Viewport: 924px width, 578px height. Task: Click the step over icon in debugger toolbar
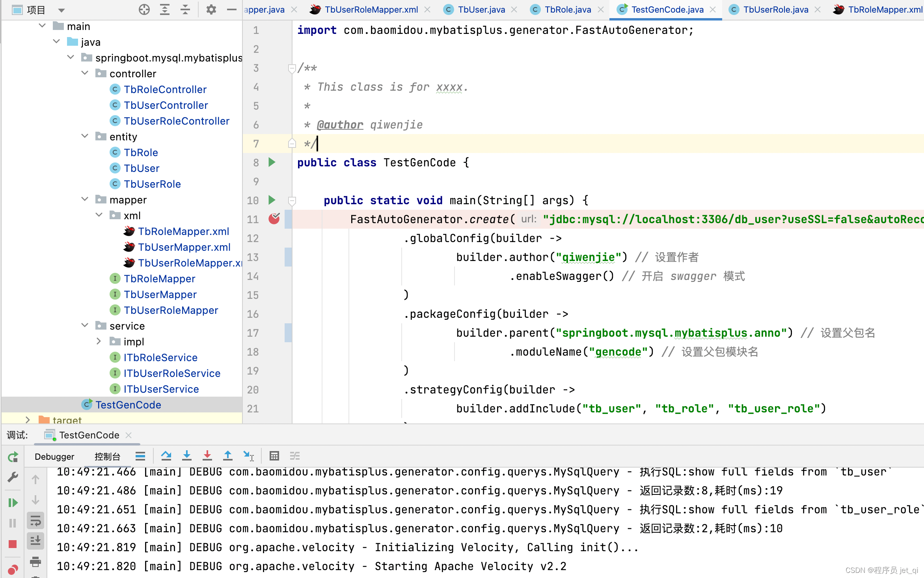(166, 455)
